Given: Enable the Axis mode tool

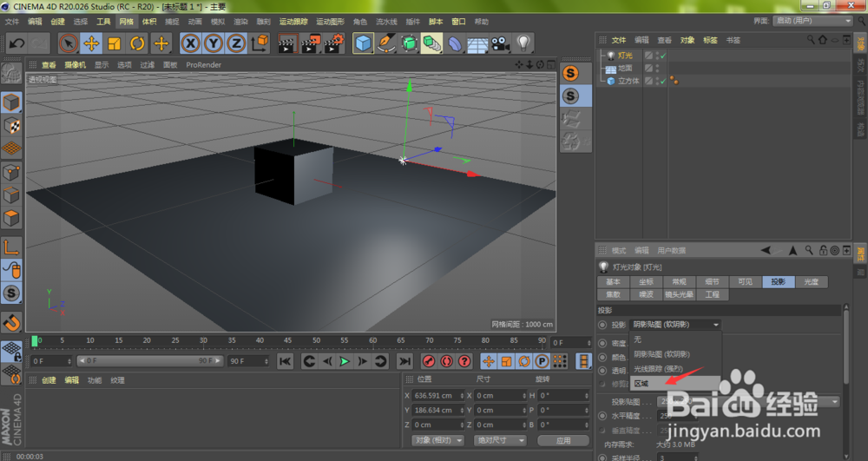Looking at the screenshot, I should click(11, 247).
